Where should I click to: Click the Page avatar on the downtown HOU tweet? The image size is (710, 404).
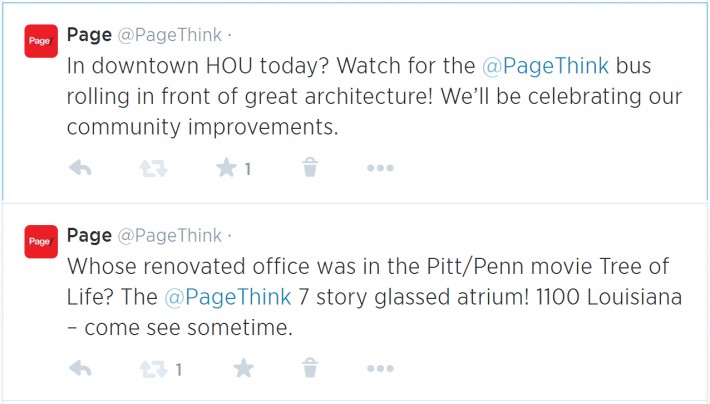click(41, 41)
